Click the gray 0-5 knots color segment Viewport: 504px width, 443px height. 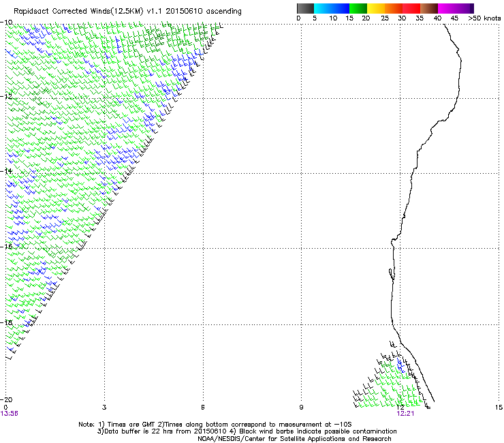[x=305, y=8]
